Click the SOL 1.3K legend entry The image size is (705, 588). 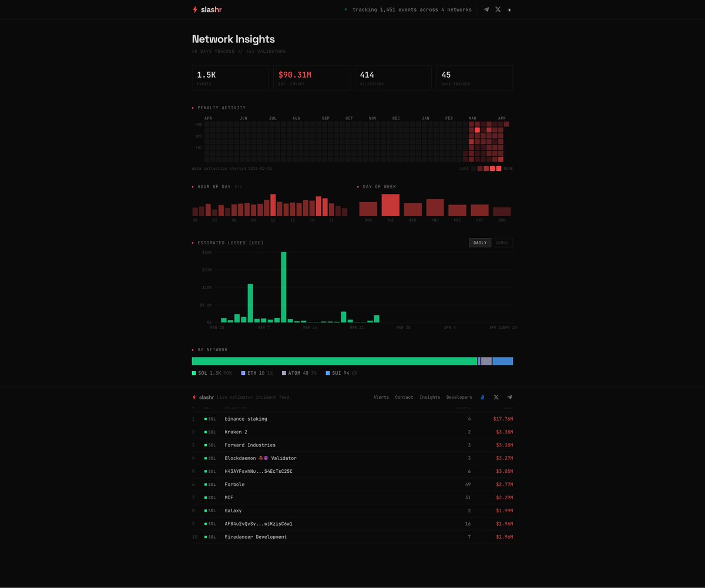click(212, 373)
